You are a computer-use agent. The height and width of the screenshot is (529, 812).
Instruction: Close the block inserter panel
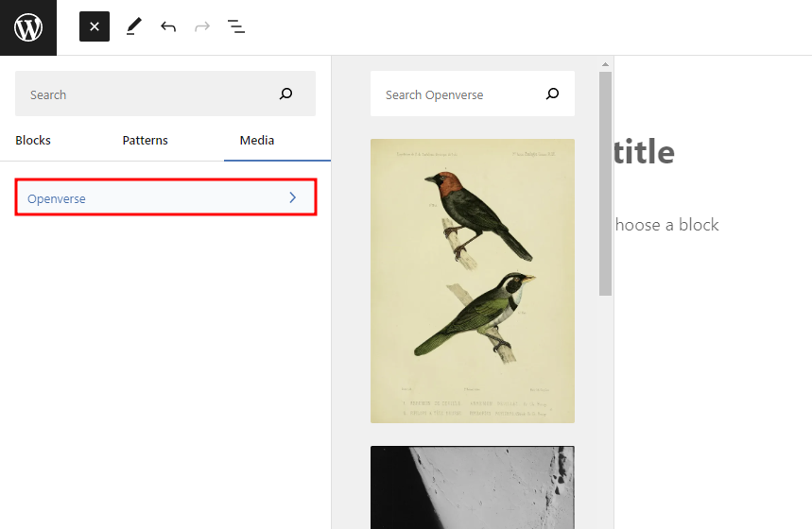point(95,26)
